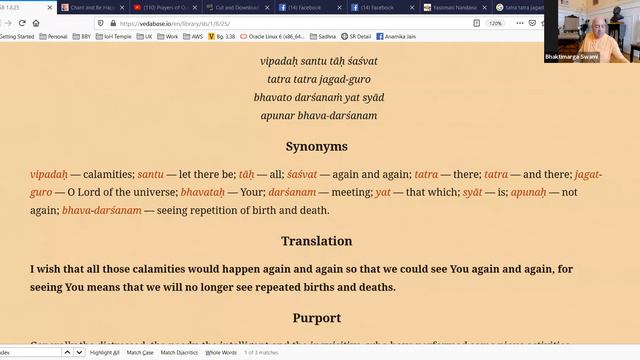This screenshot has width=640, height=360.
Task: Click the synonym word śaśvat
Action: [x=302, y=174]
